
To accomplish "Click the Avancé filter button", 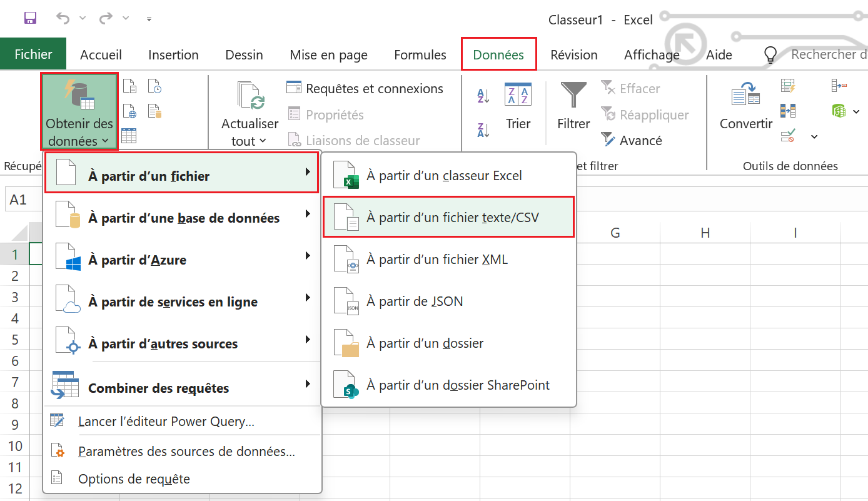I will pos(632,141).
